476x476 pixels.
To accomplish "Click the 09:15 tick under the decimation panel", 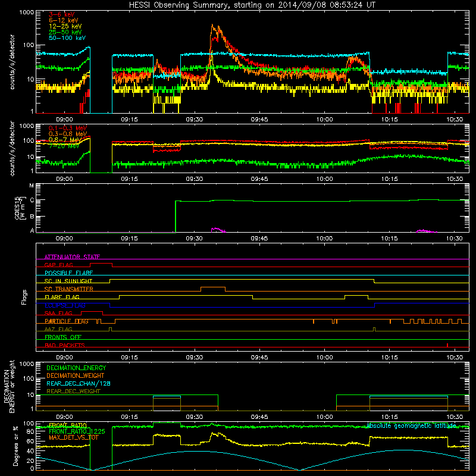I will tap(129, 417).
